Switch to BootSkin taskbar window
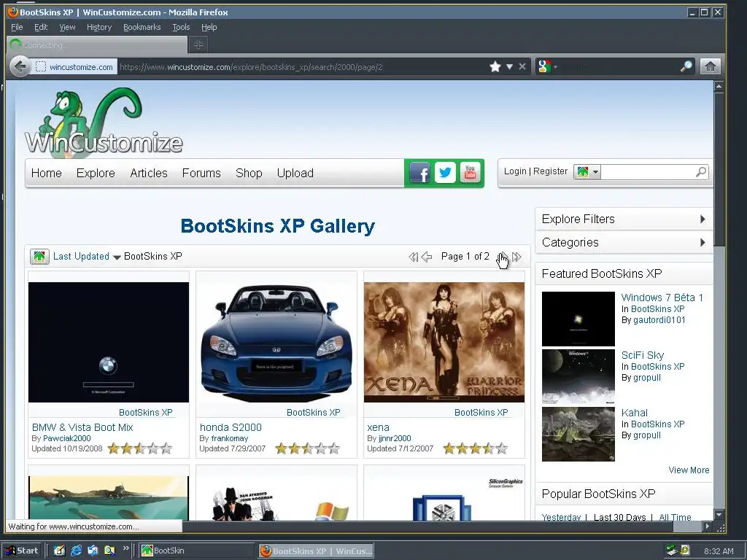Viewport: 747px width, 560px height. coord(197,551)
